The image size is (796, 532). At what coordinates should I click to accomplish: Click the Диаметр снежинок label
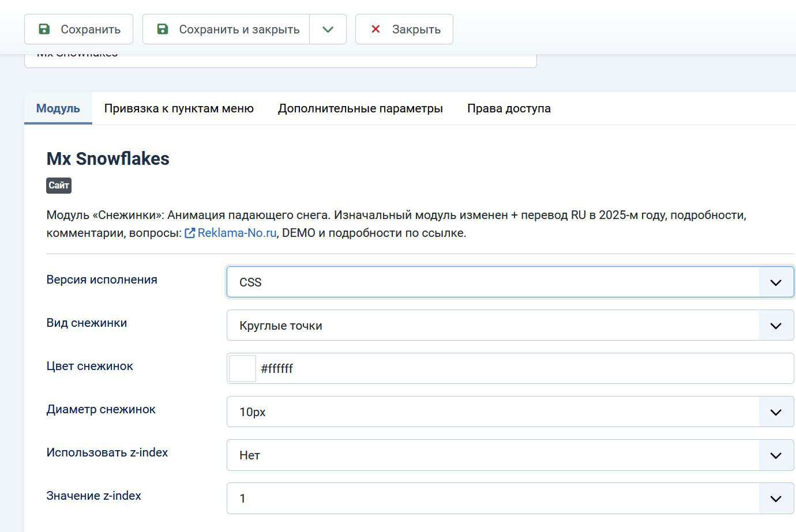pyautogui.click(x=101, y=409)
